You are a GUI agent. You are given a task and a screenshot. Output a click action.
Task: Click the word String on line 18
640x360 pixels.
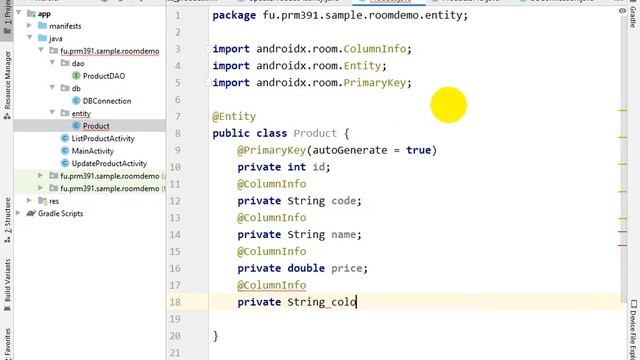tap(306, 302)
